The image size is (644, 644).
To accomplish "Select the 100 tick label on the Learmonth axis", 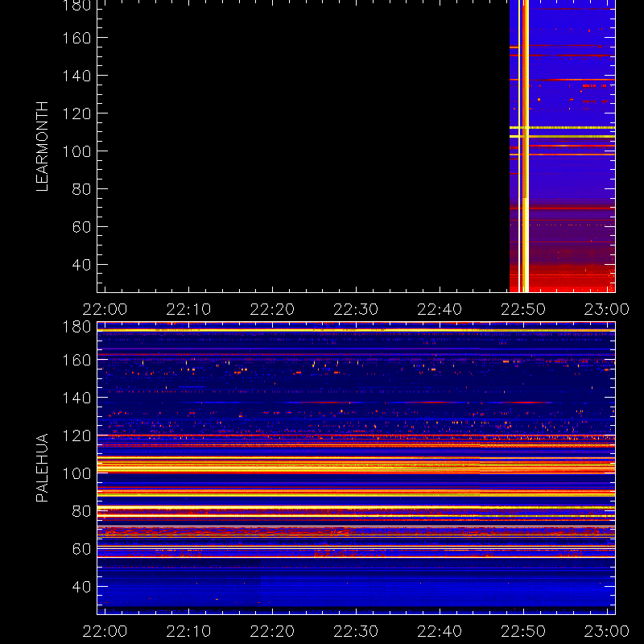I will 76,151.
